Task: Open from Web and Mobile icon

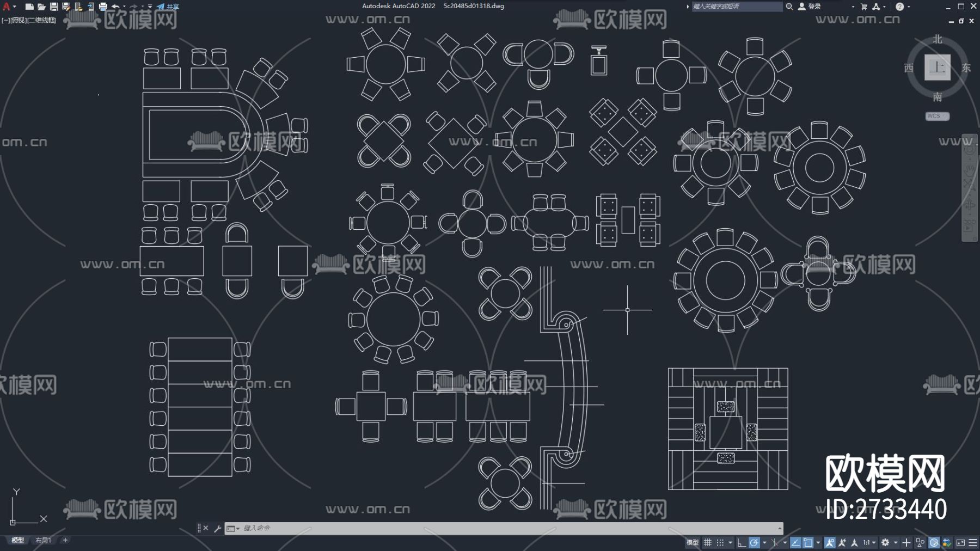Action: click(x=78, y=7)
